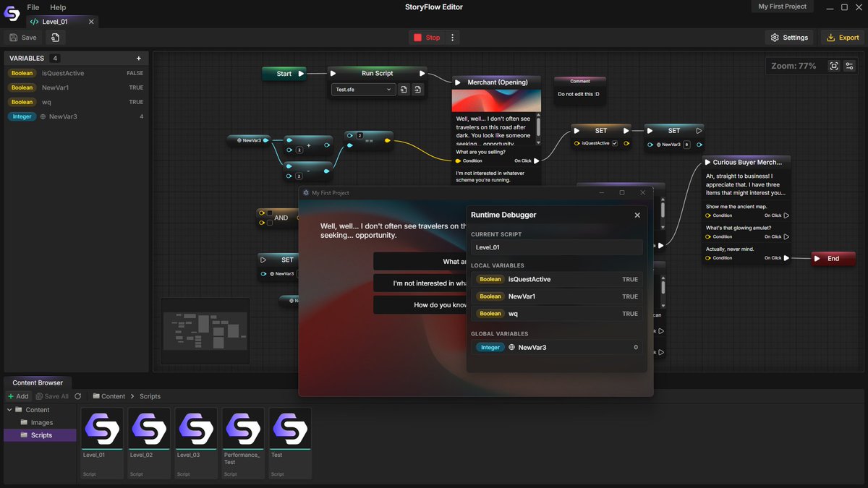Viewport: 868px width, 488px height.
Task: Click the open-file icon in the Run Script node
Action: point(404,90)
